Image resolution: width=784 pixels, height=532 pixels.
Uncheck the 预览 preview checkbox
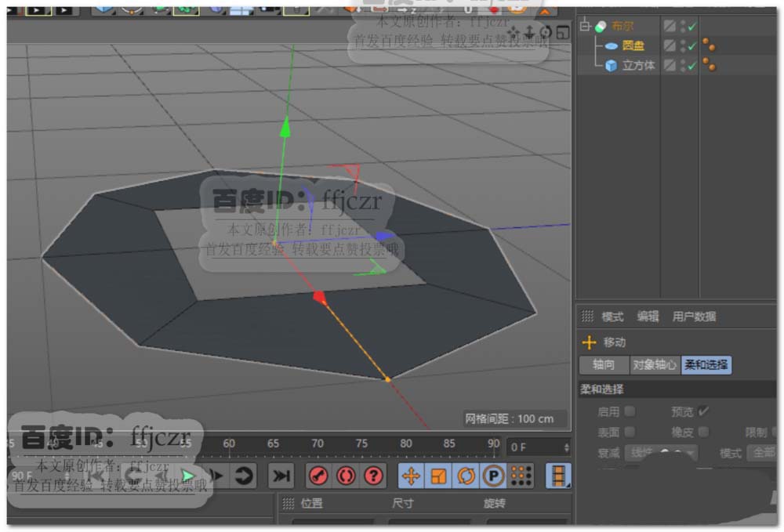[x=703, y=411]
